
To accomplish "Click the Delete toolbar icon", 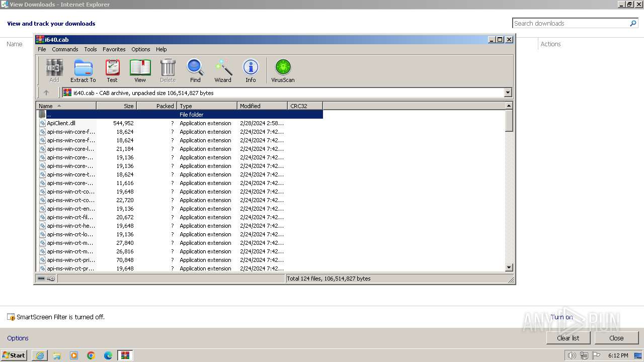I will (x=168, y=70).
